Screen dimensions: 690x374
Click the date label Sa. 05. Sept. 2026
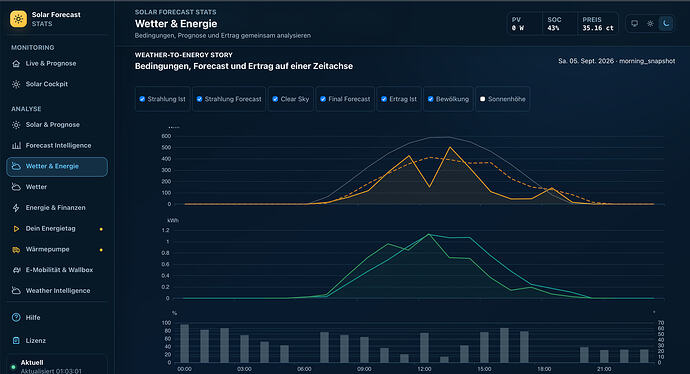(x=586, y=61)
